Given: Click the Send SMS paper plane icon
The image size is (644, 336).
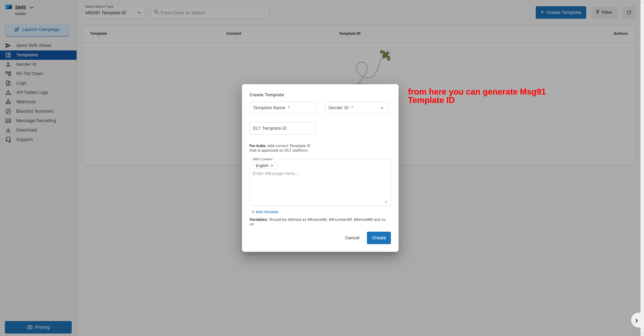Looking at the screenshot, I should tap(8, 46).
